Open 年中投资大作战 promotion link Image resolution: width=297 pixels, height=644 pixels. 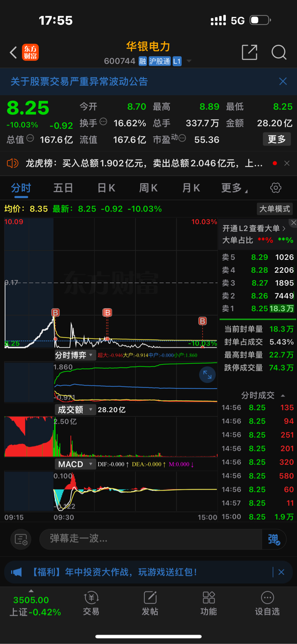coord(114,572)
